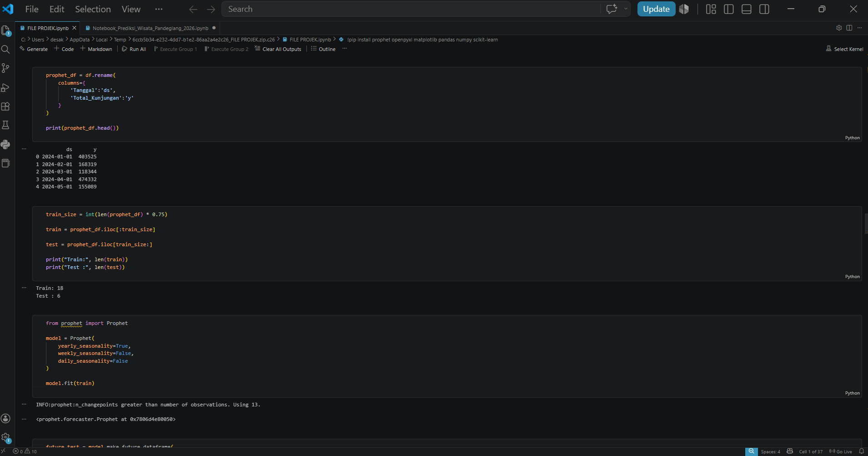Select 'desak' breadcrumb segment

[57, 40]
